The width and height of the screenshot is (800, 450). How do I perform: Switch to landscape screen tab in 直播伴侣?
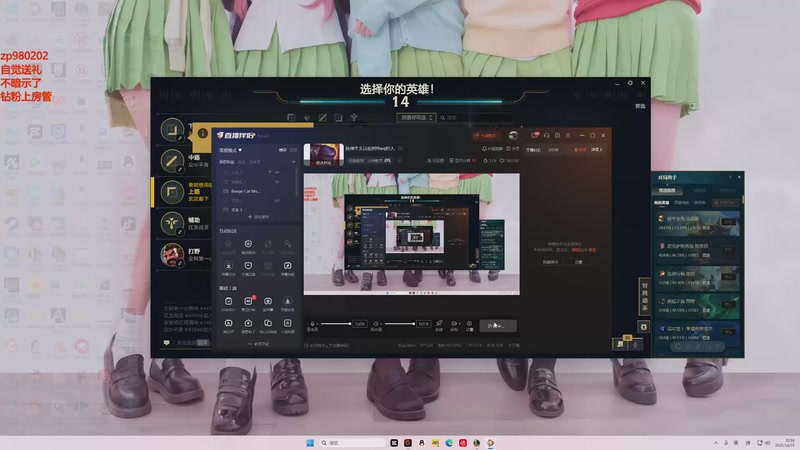point(283,150)
